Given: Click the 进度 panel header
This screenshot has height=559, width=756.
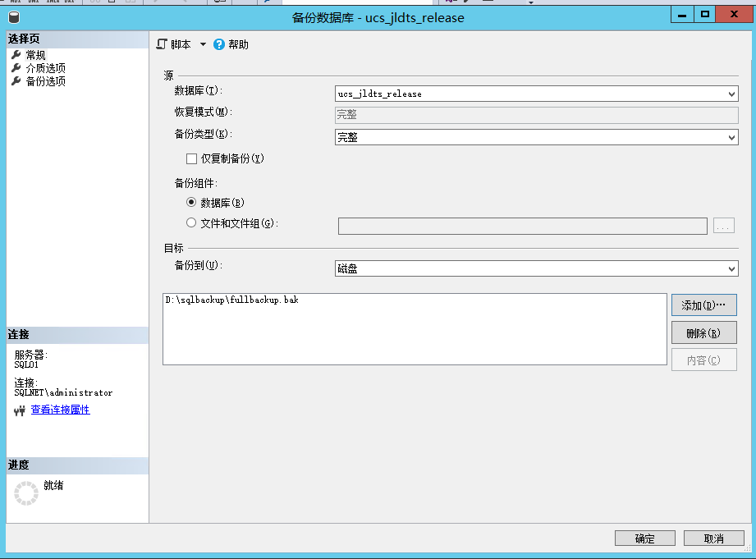Looking at the screenshot, I should 77,465.
